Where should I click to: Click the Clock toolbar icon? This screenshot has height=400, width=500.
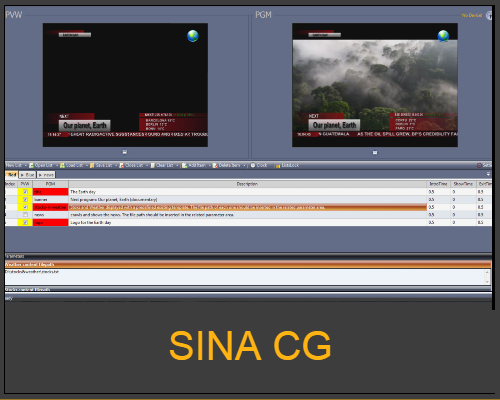[253, 165]
